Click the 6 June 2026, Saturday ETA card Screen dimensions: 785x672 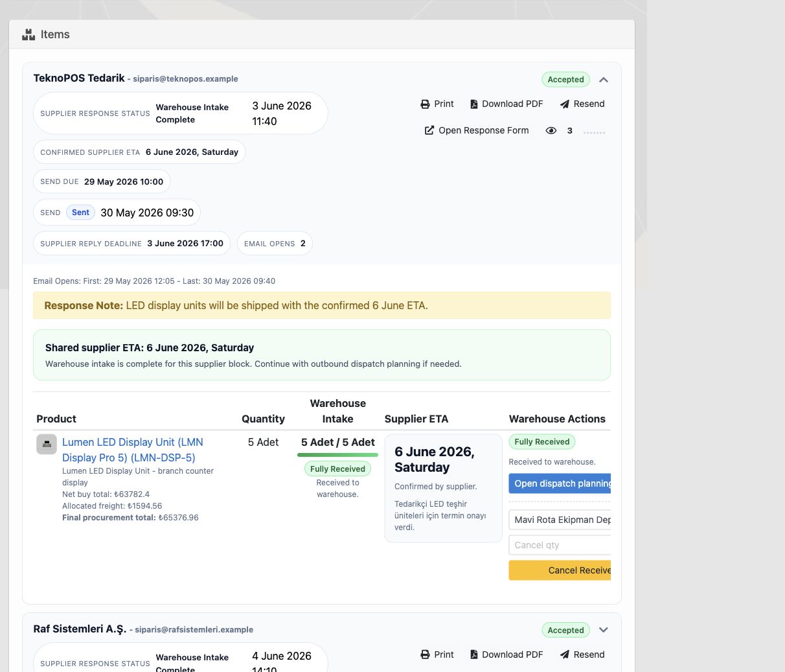click(x=444, y=488)
